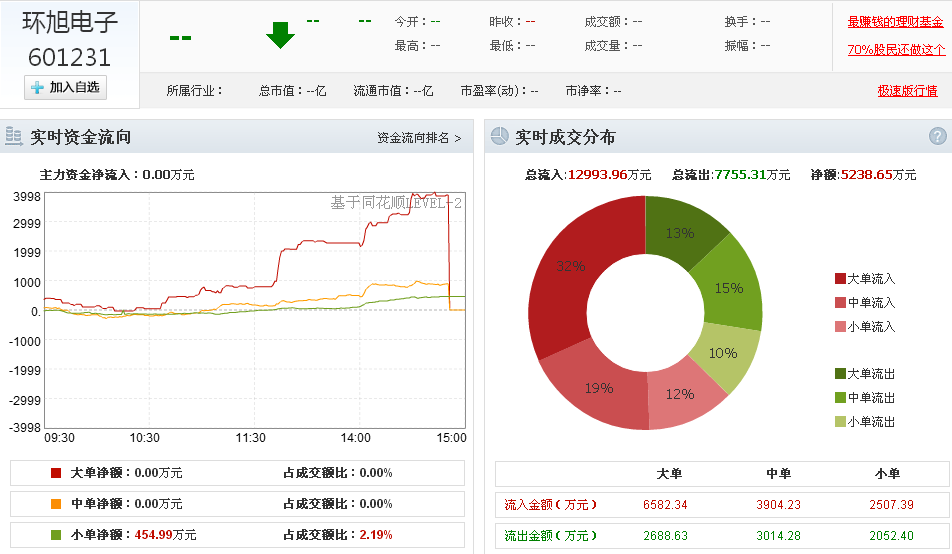Click the 今开 opening price field
The width and height of the screenshot is (952, 554).
(418, 22)
